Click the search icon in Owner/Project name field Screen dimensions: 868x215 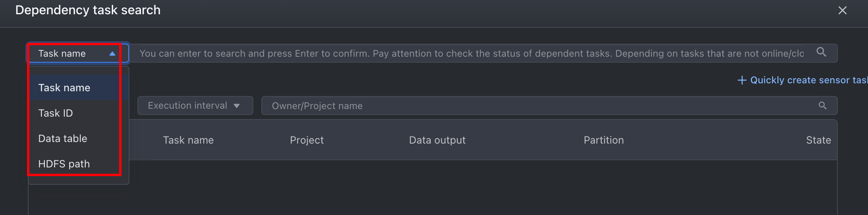pos(822,106)
